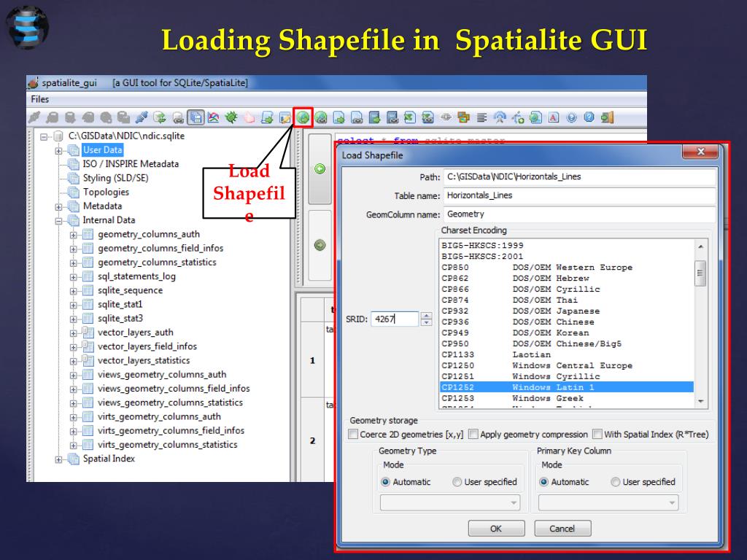Expand the Metadata tree node
Screen dimensions: 747x560
pyautogui.click(x=58, y=207)
